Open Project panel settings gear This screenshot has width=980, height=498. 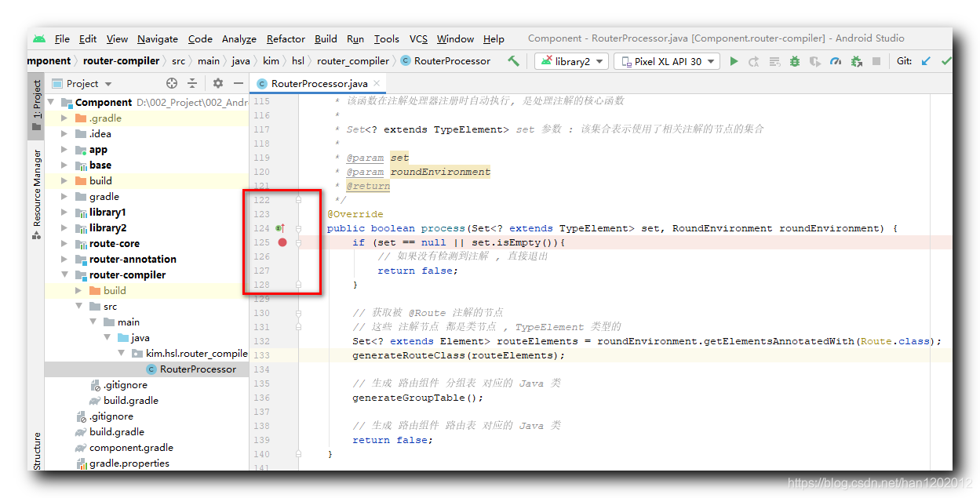point(218,83)
